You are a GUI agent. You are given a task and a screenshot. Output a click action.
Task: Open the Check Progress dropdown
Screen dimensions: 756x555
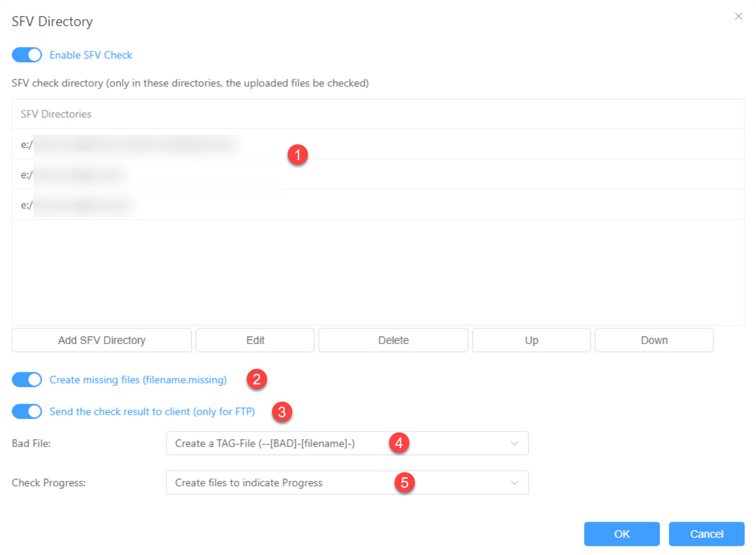pyautogui.click(x=347, y=482)
